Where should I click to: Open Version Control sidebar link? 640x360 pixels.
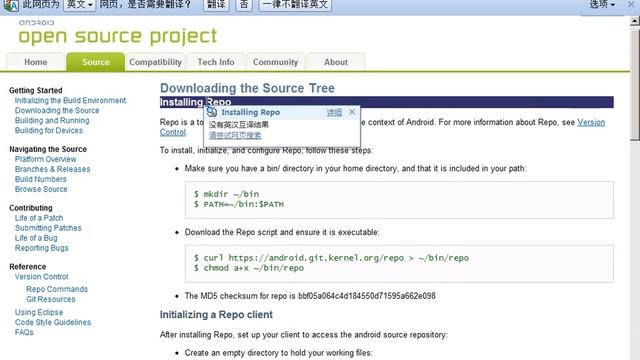click(41, 277)
